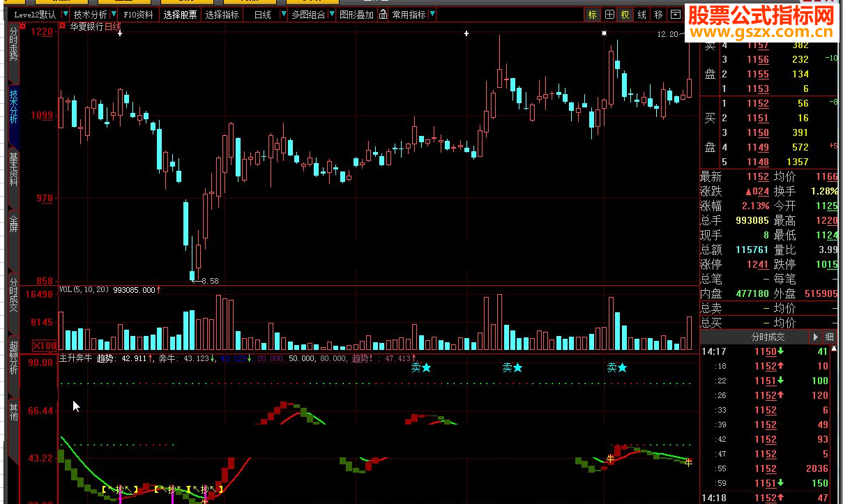This screenshot has width=843, height=504.
Task: Click buy level 1 price 1152
Action: click(x=758, y=103)
